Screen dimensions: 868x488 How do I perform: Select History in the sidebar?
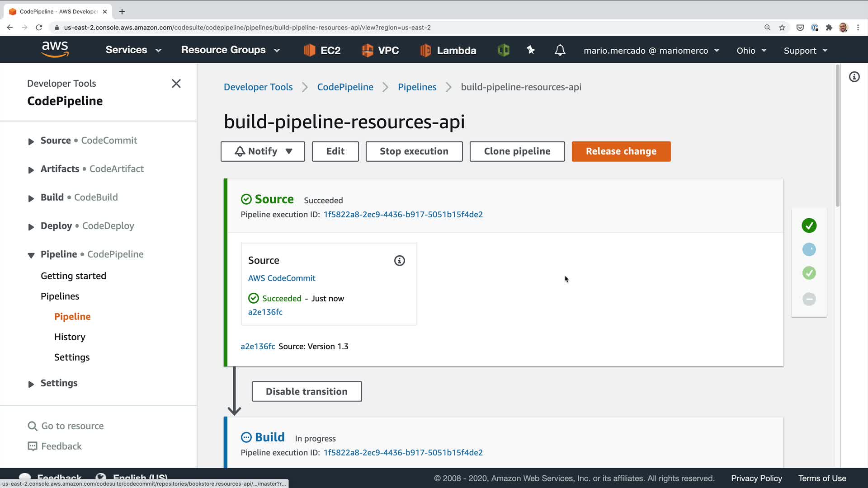pos(70,337)
